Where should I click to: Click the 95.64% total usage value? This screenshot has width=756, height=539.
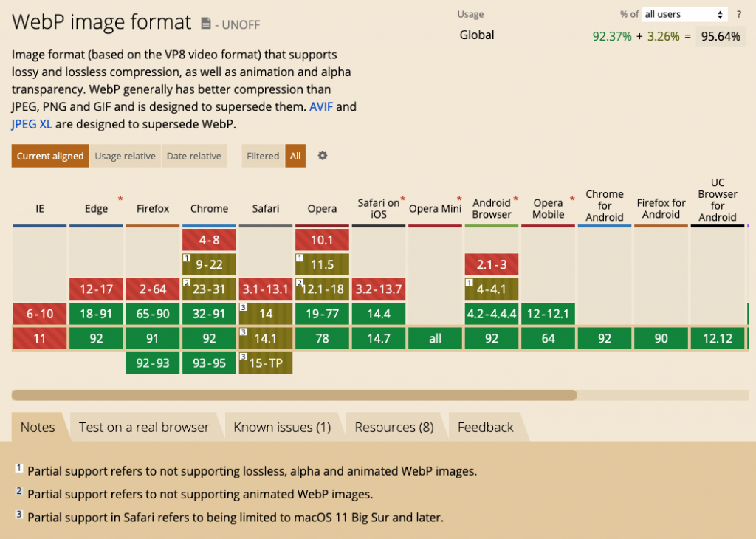[x=721, y=37]
